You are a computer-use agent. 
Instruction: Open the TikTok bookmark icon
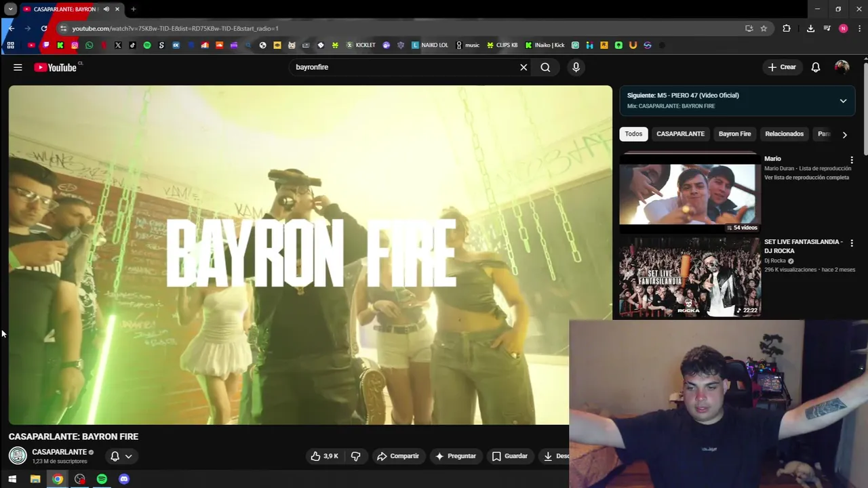point(132,45)
